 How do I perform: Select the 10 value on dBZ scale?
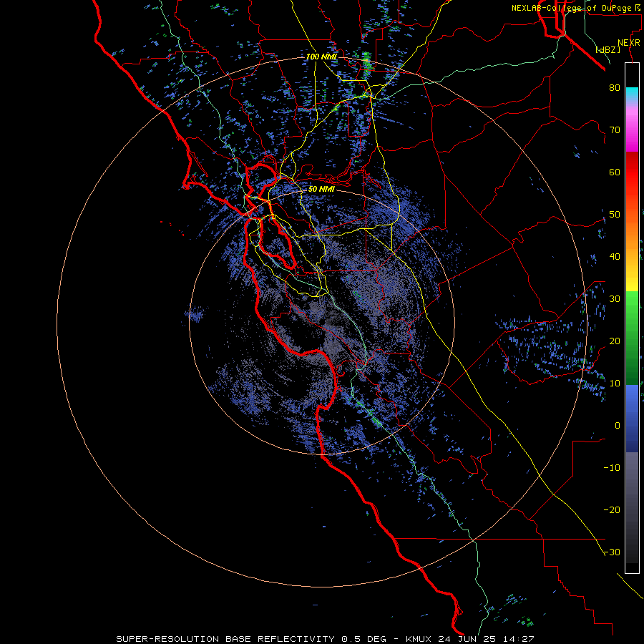[615, 384]
